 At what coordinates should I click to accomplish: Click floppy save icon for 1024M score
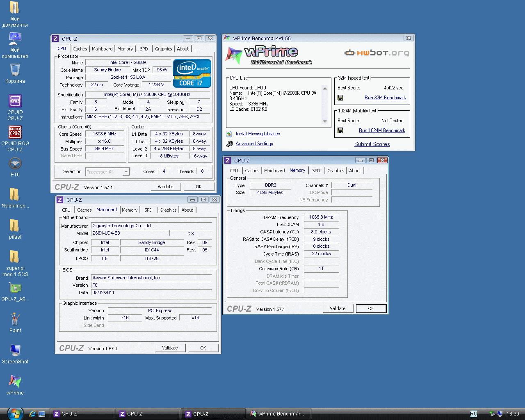[340, 130]
